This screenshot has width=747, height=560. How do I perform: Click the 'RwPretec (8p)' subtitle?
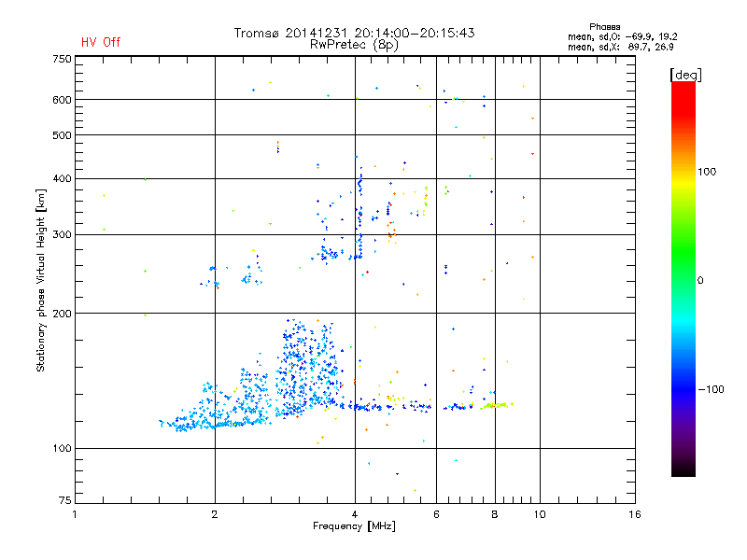354,45
